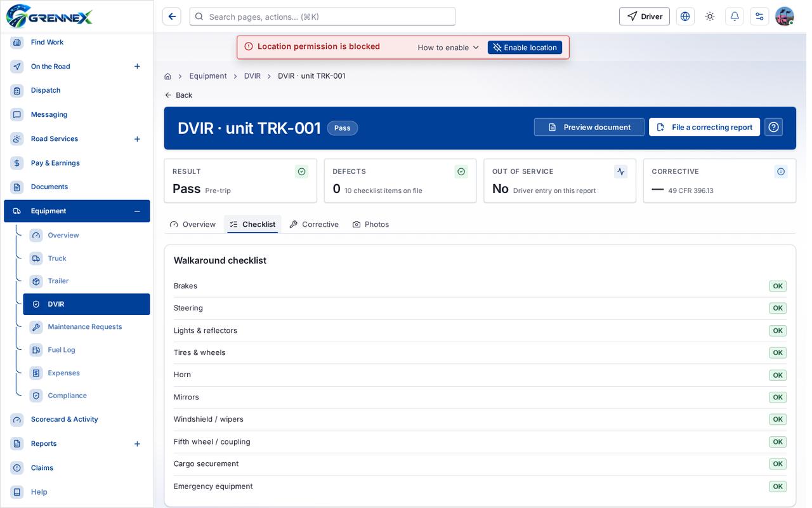
Task: Click the help question mark in DVIR header
Action: (x=773, y=127)
